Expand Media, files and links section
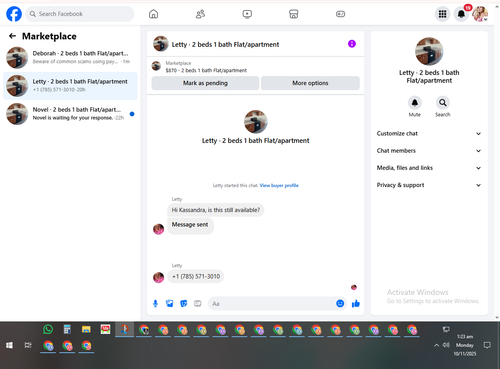Viewport: 500px width, 369px height. [x=429, y=168]
